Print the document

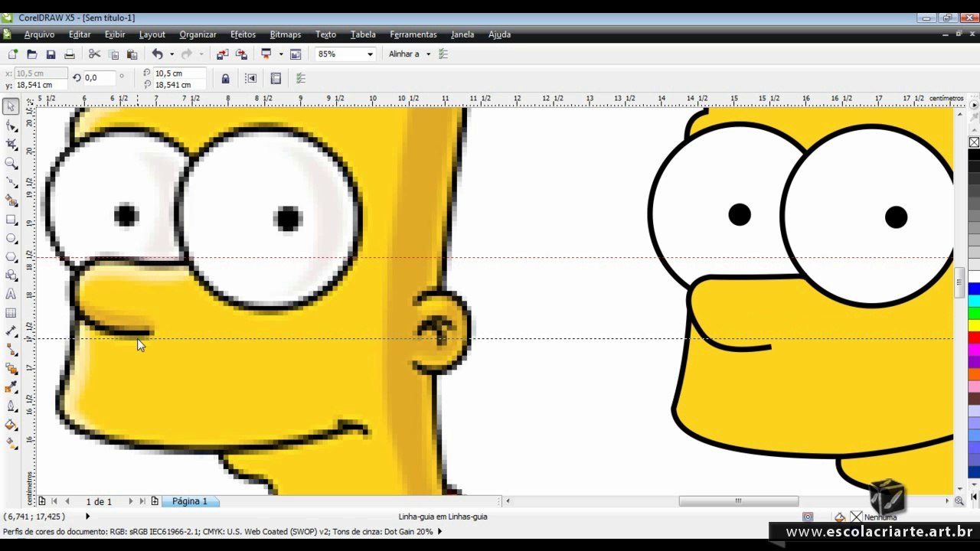[70, 54]
